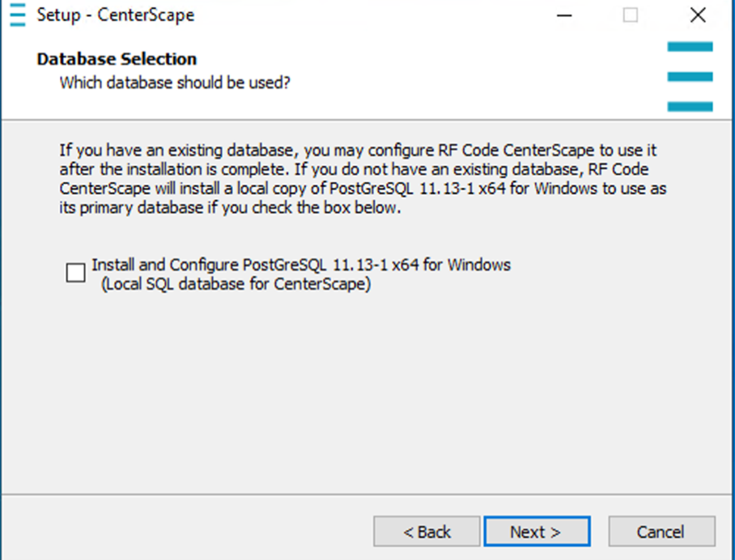Return to the previous page with Back

pos(427,532)
